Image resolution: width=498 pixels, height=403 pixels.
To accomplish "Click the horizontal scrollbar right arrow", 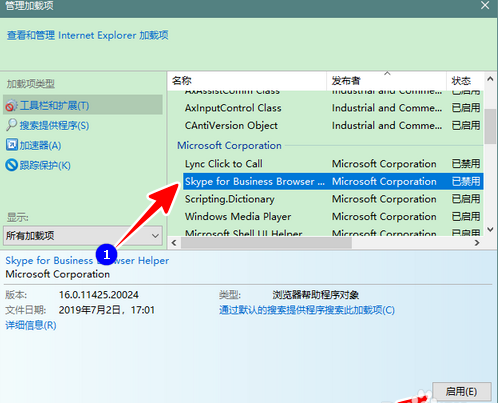I will pyautogui.click(x=477, y=243).
